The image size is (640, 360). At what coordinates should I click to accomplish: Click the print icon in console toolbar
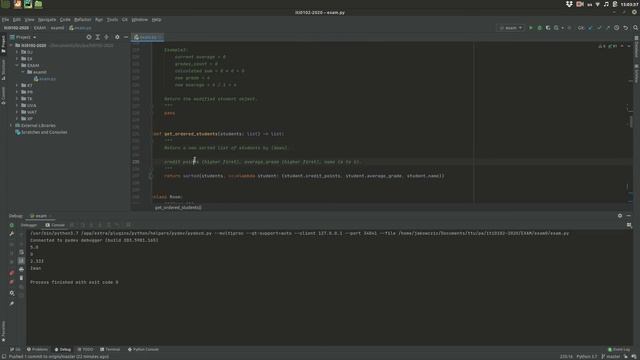click(21, 269)
